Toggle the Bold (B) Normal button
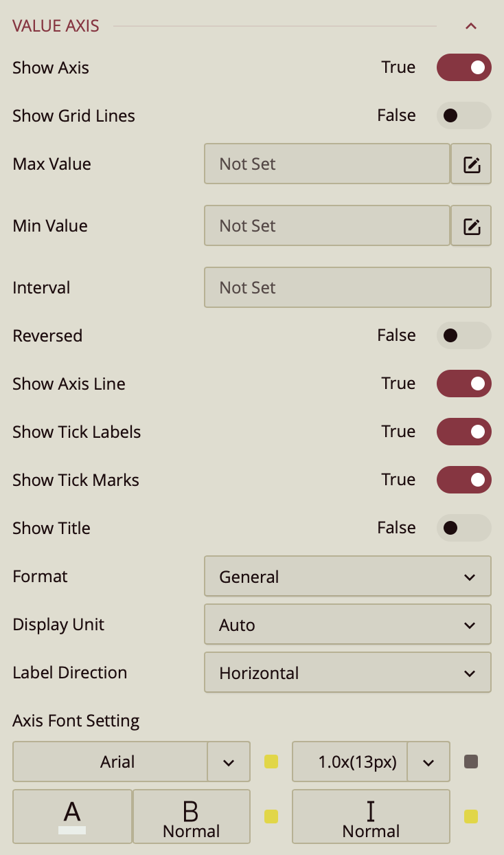The height and width of the screenshot is (855, 504). click(191, 817)
